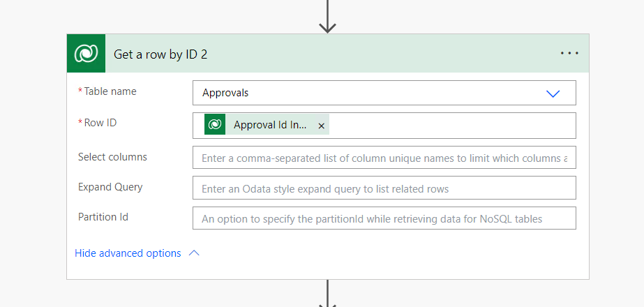
Task: Focus the Select columns input field
Action: click(384, 158)
